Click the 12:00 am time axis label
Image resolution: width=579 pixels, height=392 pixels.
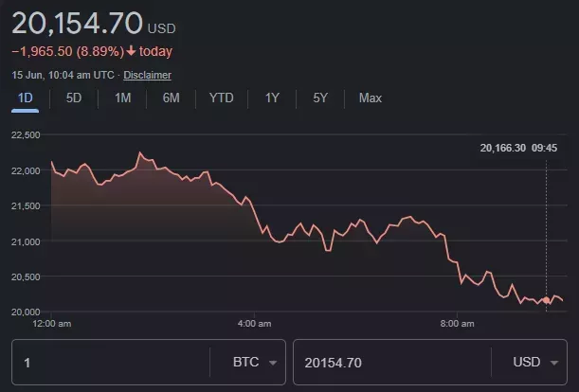click(52, 324)
